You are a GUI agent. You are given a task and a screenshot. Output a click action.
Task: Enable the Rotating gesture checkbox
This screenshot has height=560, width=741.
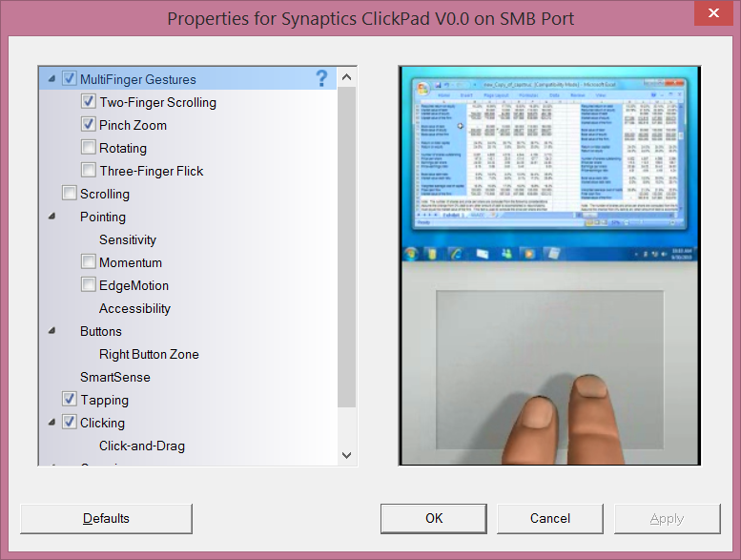pyautogui.click(x=89, y=148)
